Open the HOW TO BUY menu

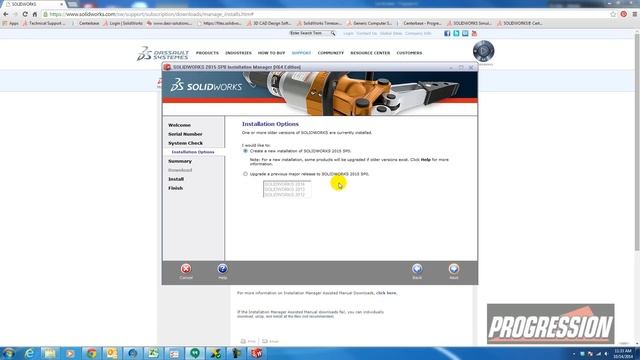[271, 53]
